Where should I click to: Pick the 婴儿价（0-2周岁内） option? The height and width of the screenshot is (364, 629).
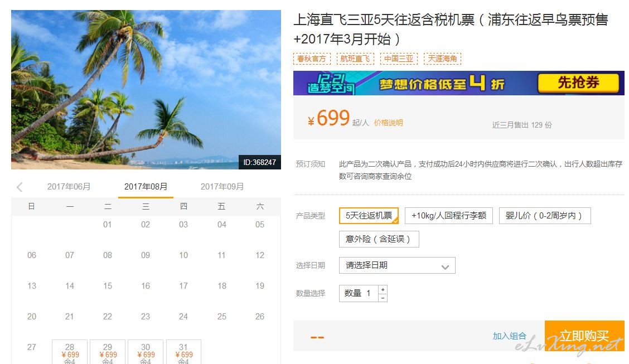pyautogui.click(x=545, y=216)
